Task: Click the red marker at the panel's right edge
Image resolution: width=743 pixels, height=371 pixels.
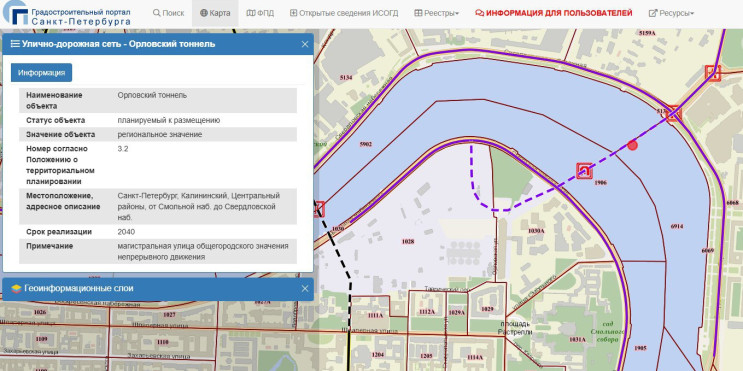Action: click(319, 209)
